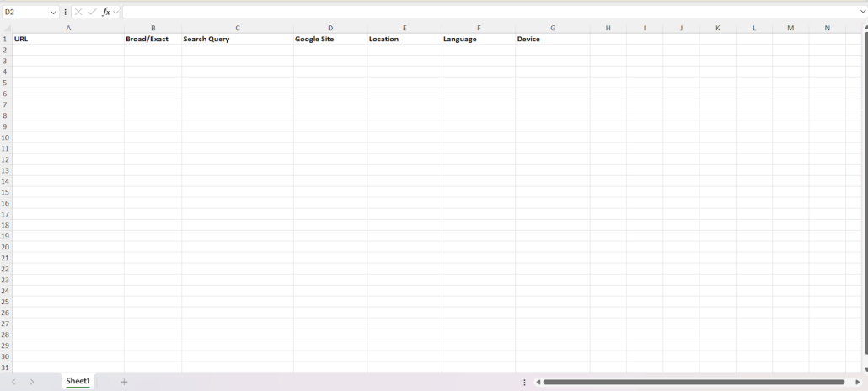Click the horizontal scrollbar thumb

[x=694, y=382]
